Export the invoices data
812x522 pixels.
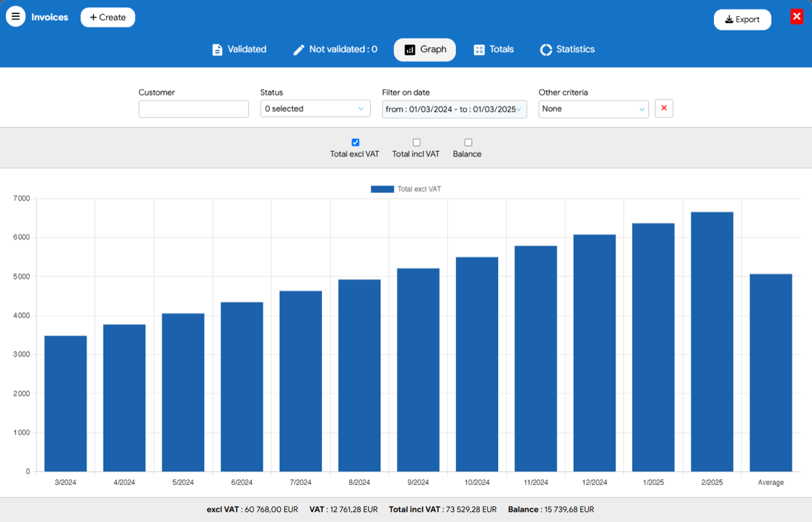(742, 20)
